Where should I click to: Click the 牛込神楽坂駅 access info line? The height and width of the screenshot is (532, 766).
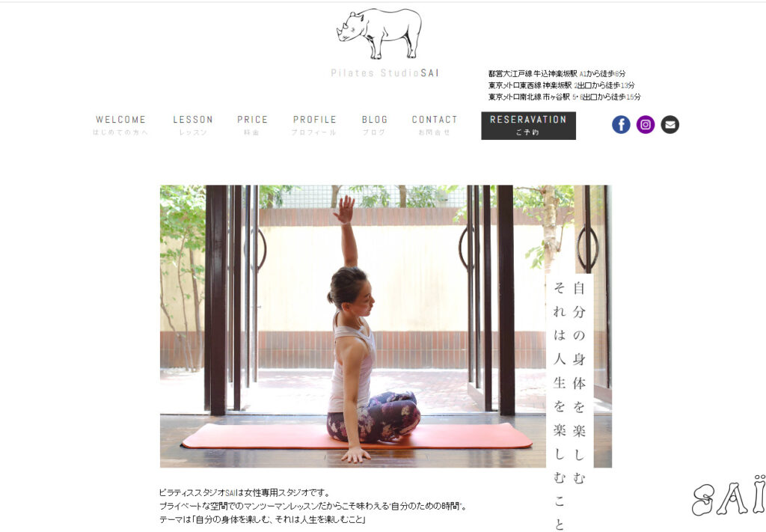point(557,74)
